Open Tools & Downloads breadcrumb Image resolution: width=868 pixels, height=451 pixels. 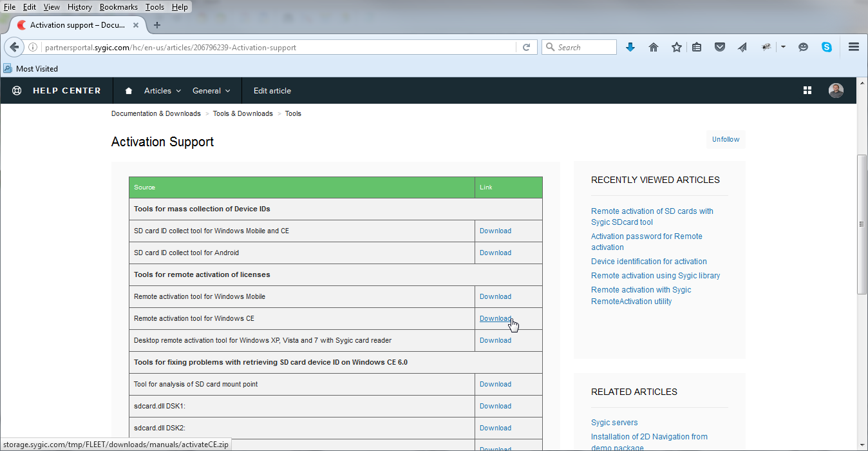[x=243, y=113]
